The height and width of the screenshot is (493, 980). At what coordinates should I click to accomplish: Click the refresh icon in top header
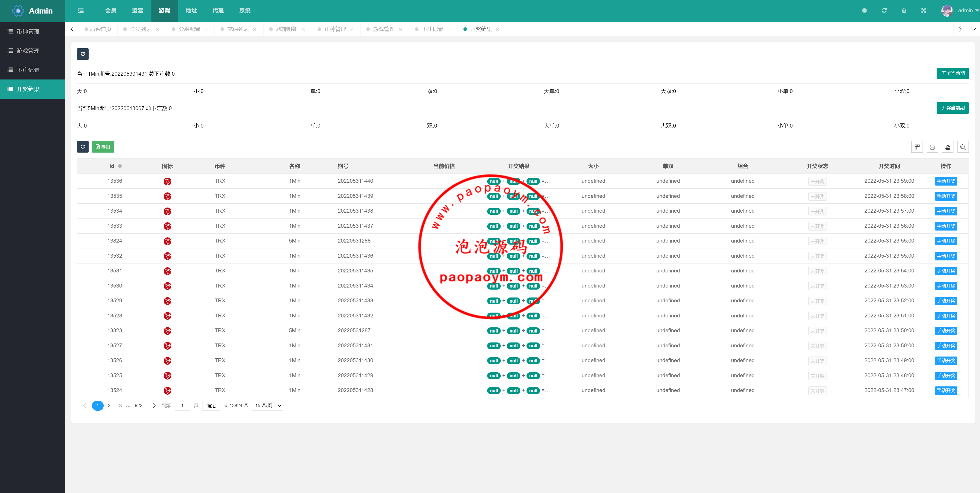tap(884, 11)
